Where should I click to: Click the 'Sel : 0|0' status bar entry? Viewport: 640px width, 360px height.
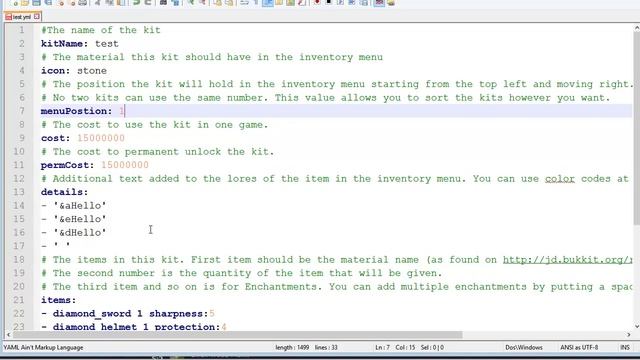coord(432,347)
